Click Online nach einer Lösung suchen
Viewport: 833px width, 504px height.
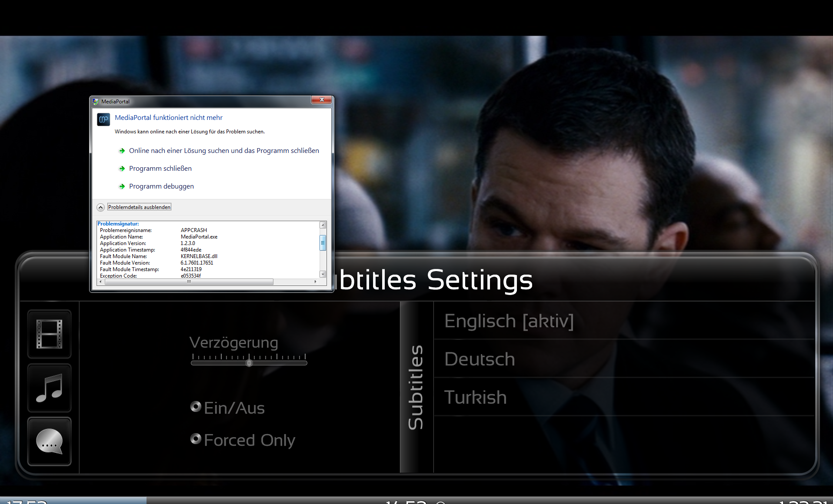223,151
